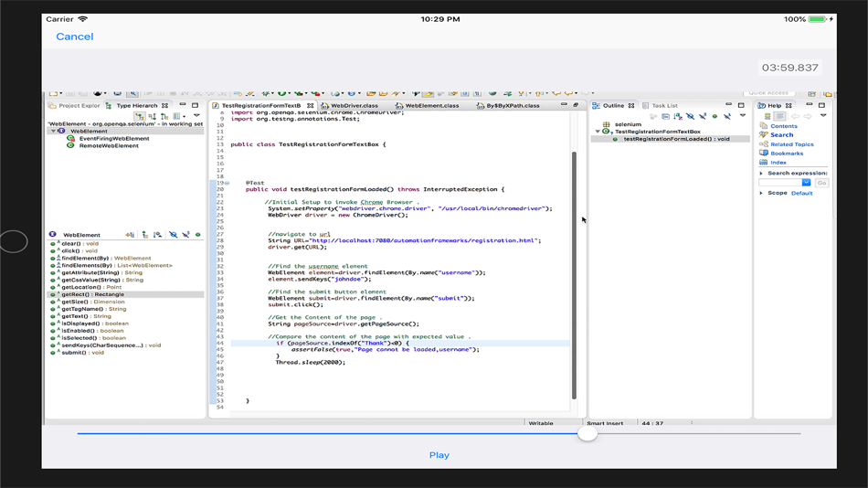Screen dimensions: 868x488
Task: Tap the Cancel button
Action: click(74, 37)
